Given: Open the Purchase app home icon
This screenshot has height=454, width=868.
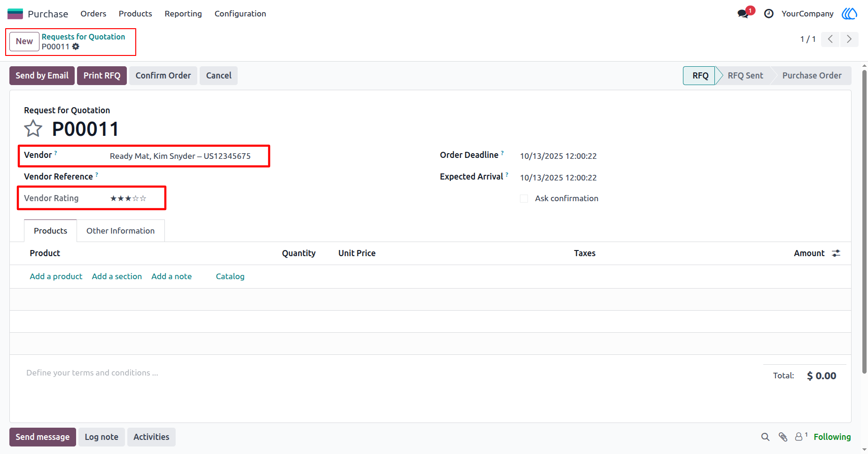Looking at the screenshot, I should [x=15, y=14].
